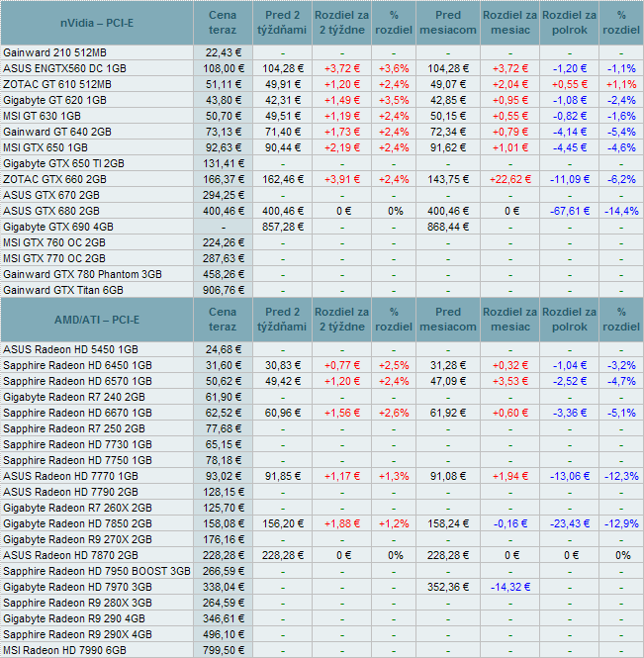This screenshot has width=644, height=658.
Task: Select 'Sapphire Radeon HD 7750 1GB' name
Action: click(77, 460)
